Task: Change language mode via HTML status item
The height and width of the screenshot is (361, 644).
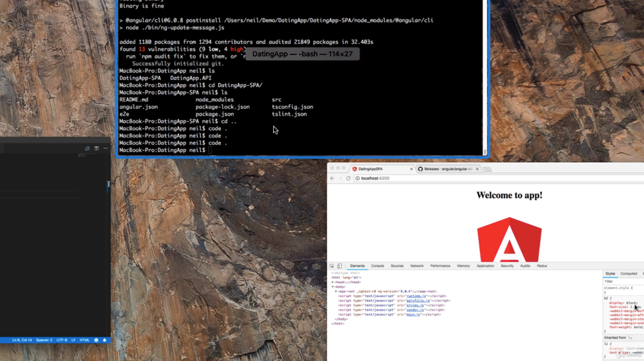Action: (x=84, y=340)
